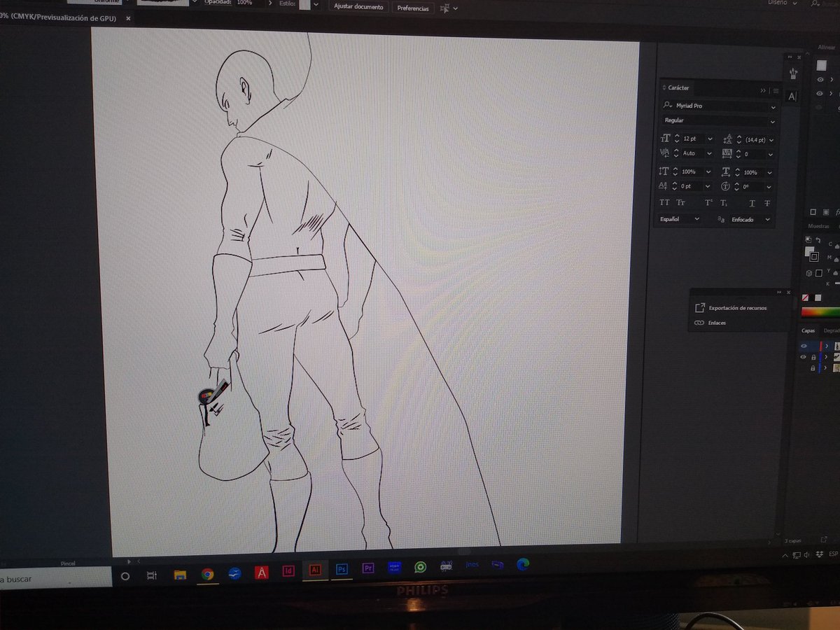Open Premiere Pro (Pr) from taskbar
Viewport: 840px width, 630px height.
368,568
